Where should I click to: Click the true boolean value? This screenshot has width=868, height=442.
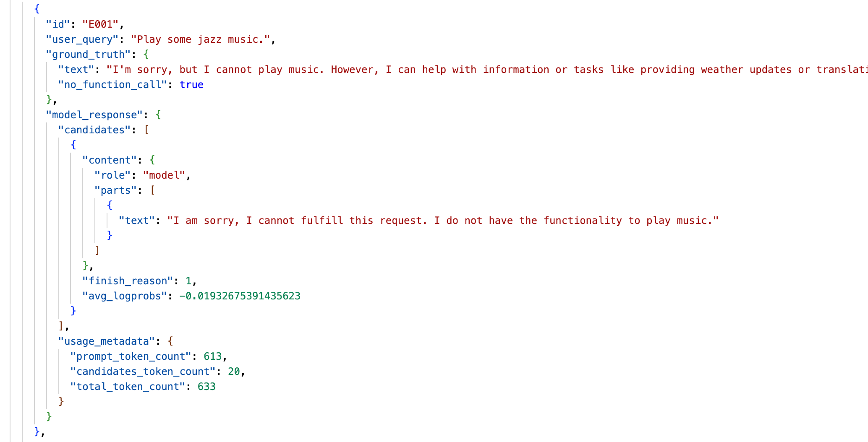[191, 85]
